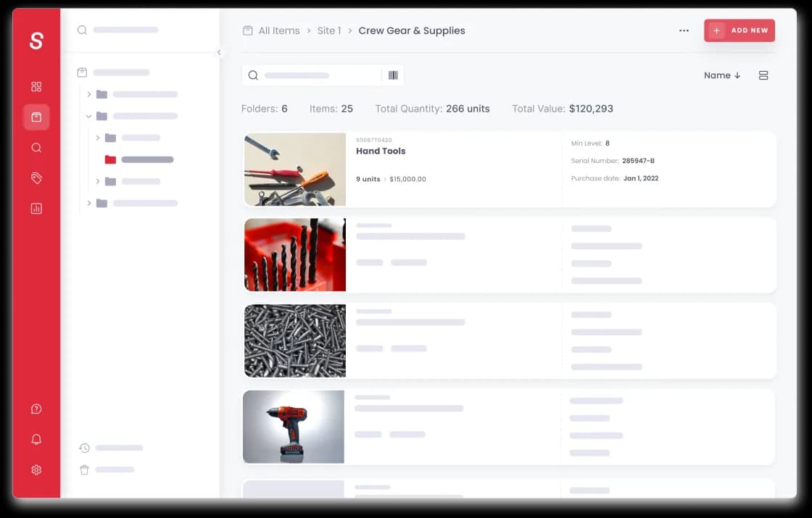Open notifications bell icon

coord(36,439)
